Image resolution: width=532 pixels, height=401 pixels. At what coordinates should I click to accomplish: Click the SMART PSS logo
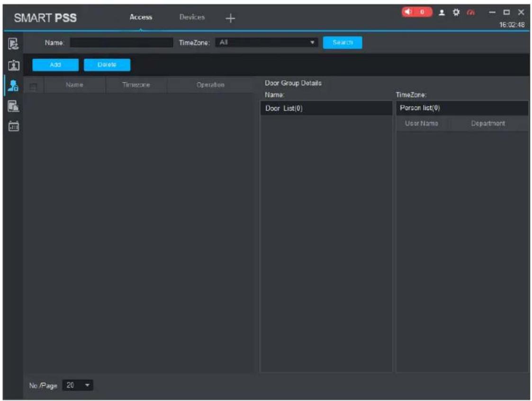coord(45,18)
